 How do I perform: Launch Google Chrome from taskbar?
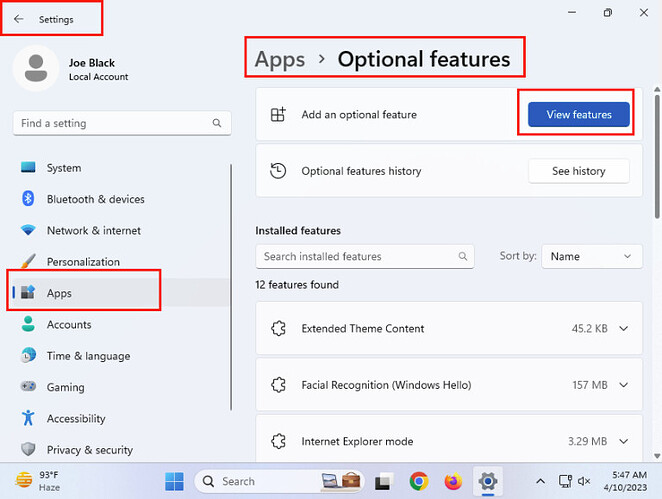coord(418,481)
